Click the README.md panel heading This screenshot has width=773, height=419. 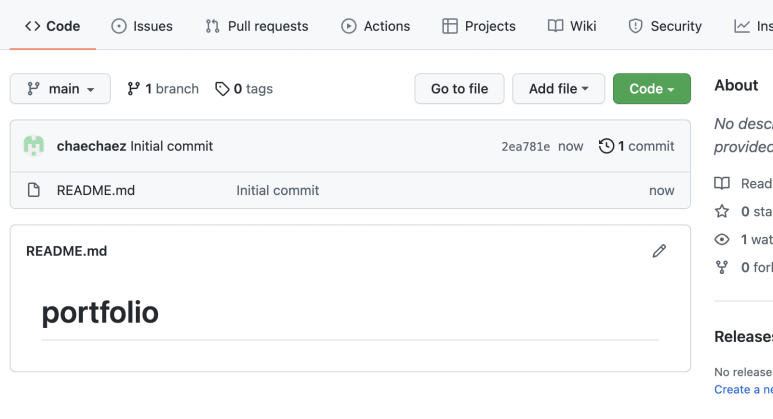[x=67, y=251]
